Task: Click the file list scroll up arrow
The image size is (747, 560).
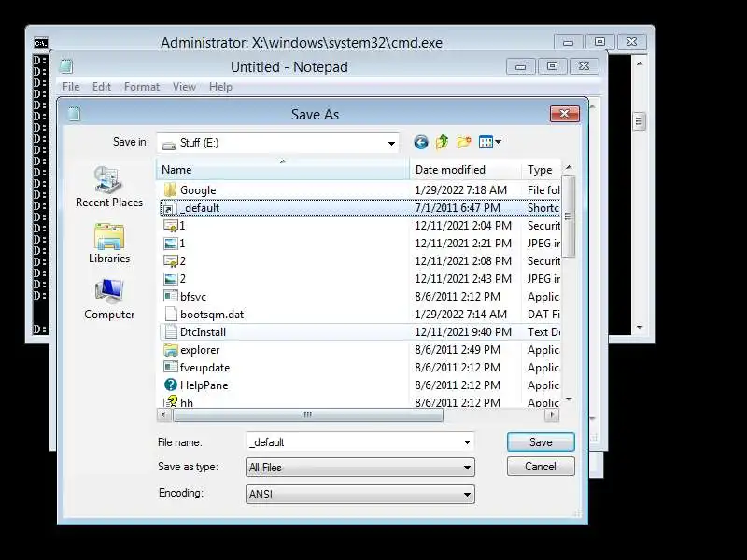Action: [x=568, y=168]
